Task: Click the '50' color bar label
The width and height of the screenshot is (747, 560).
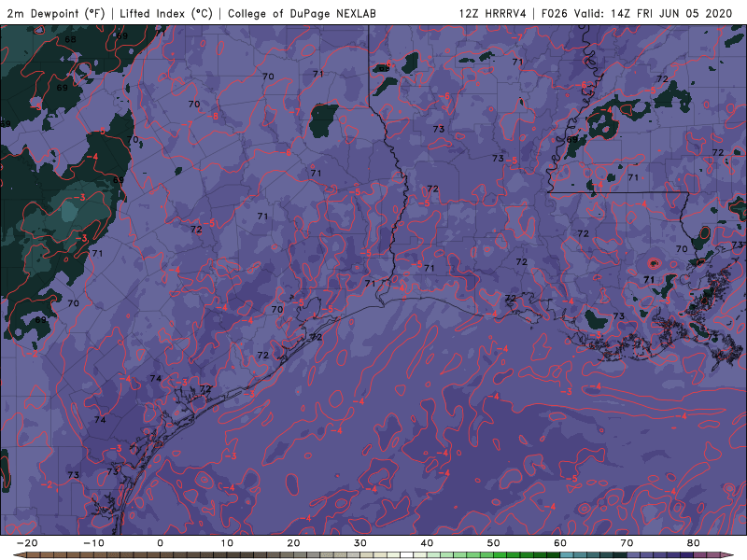Action: point(494,543)
